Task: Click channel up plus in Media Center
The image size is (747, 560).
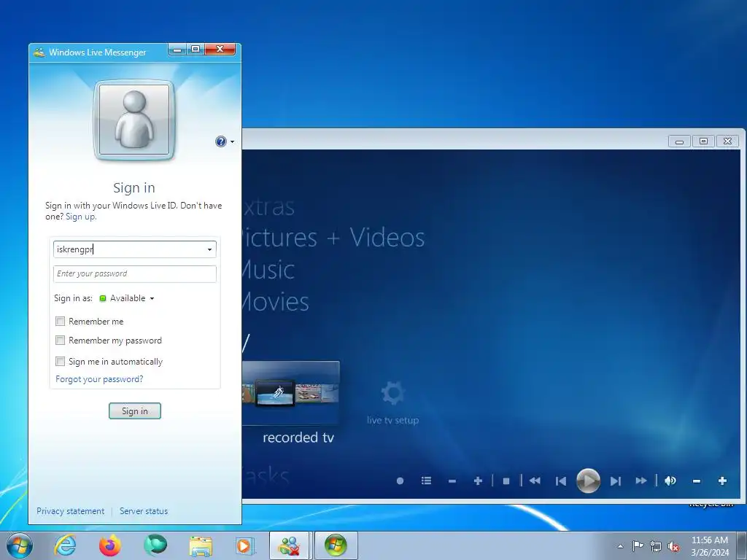Action: [x=479, y=481]
